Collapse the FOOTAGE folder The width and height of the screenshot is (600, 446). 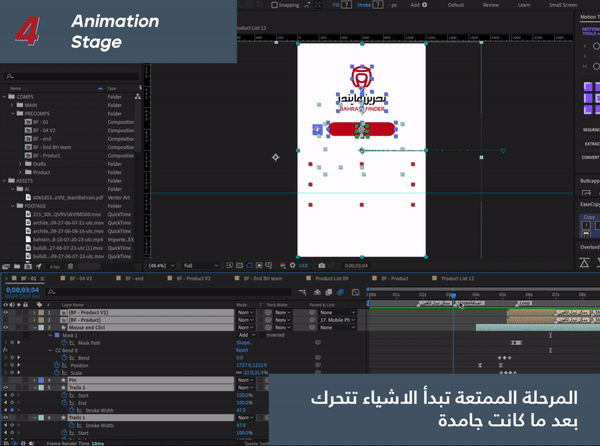point(13,206)
